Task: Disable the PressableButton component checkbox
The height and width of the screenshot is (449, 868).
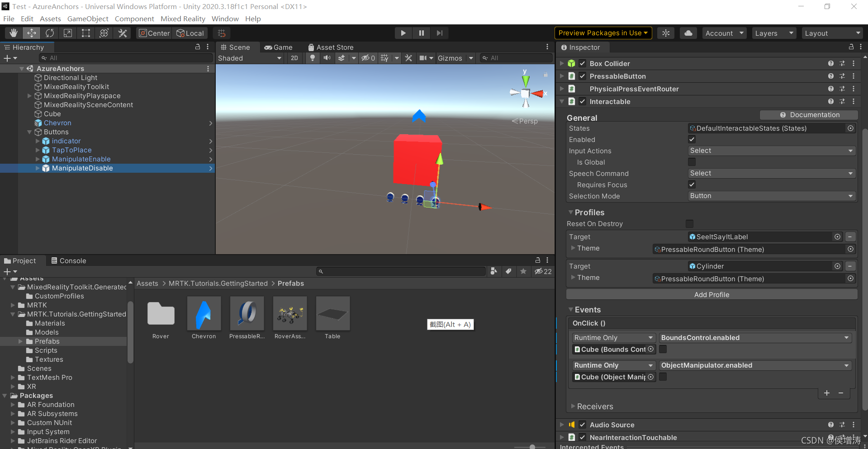Action: click(x=583, y=76)
